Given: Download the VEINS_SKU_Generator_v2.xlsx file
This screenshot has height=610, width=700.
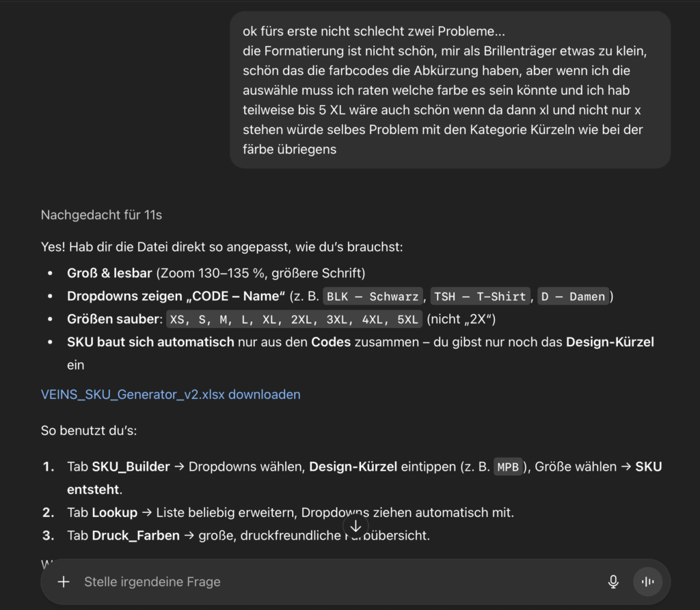Looking at the screenshot, I should pyautogui.click(x=171, y=394).
